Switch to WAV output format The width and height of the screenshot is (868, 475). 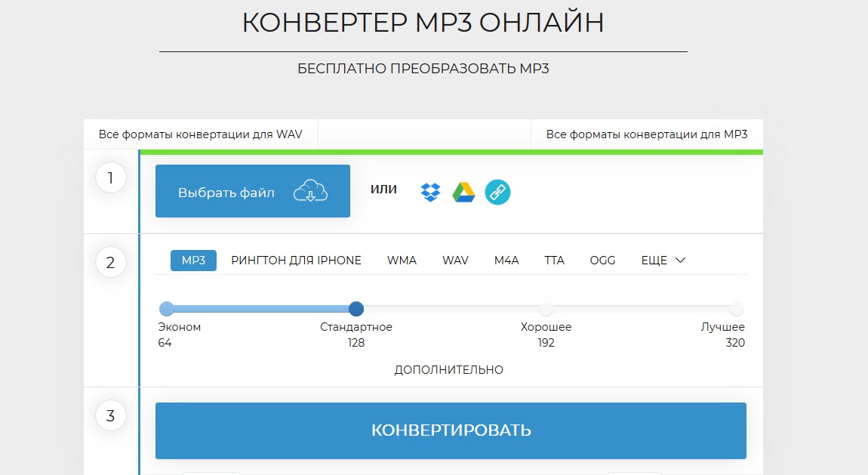pyautogui.click(x=455, y=261)
